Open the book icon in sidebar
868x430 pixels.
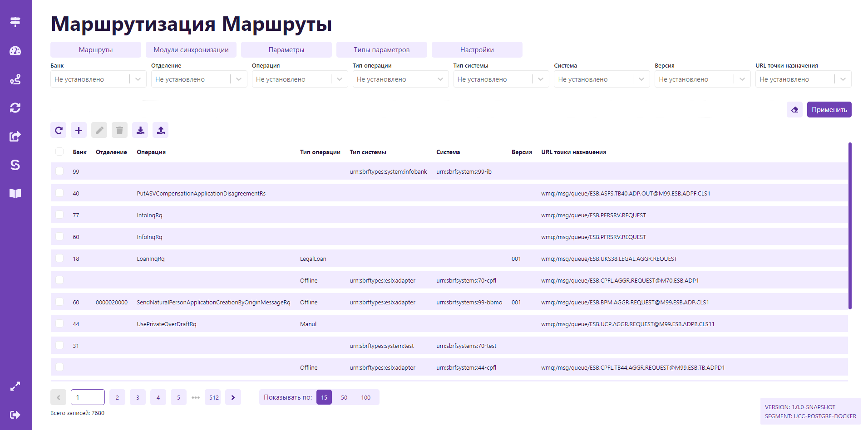(15, 194)
